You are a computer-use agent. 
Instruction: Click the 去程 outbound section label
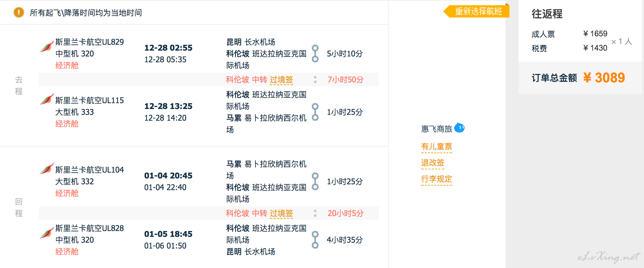pos(19,85)
